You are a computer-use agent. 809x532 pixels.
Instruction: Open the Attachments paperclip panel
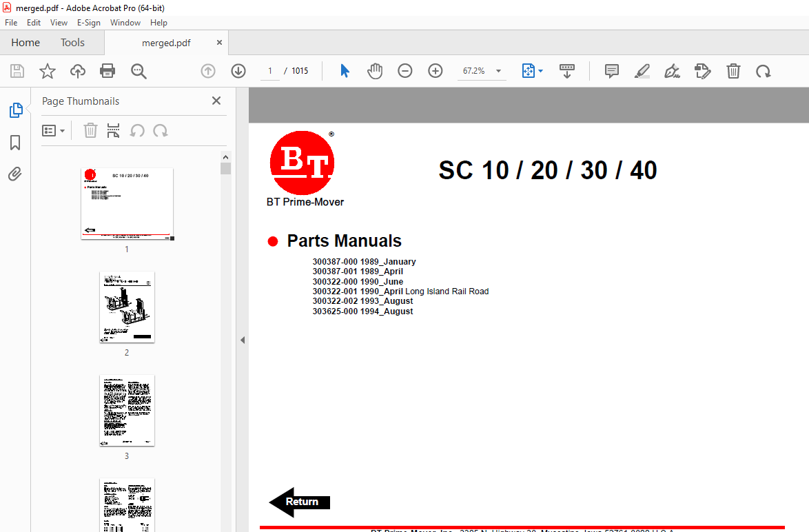(x=15, y=174)
